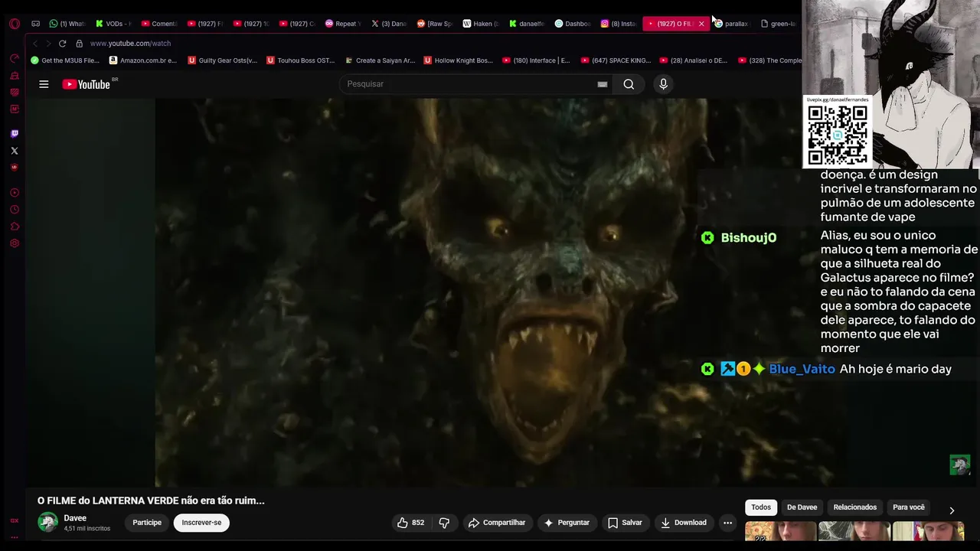Click the Compartilhar share button

497,523
